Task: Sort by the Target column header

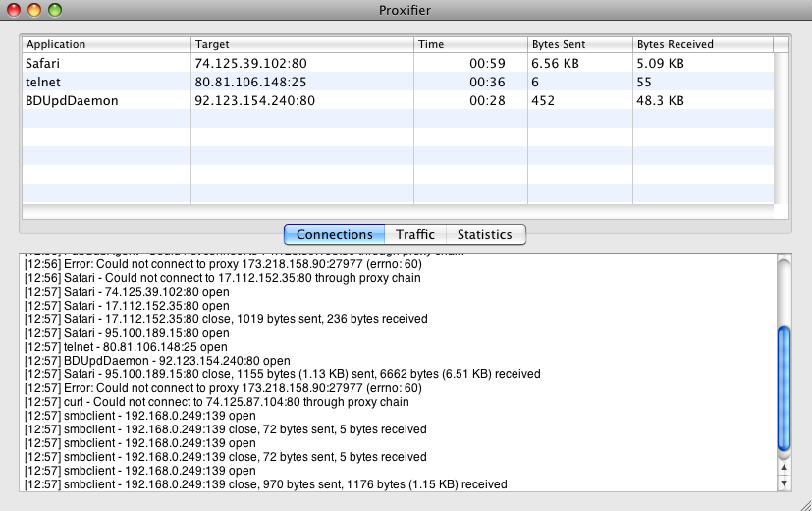Action: point(302,44)
